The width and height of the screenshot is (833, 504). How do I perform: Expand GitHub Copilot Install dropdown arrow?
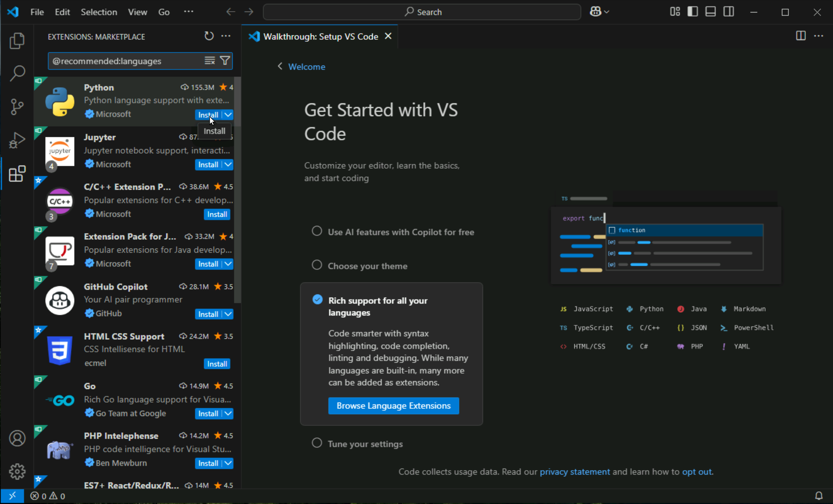click(x=228, y=314)
